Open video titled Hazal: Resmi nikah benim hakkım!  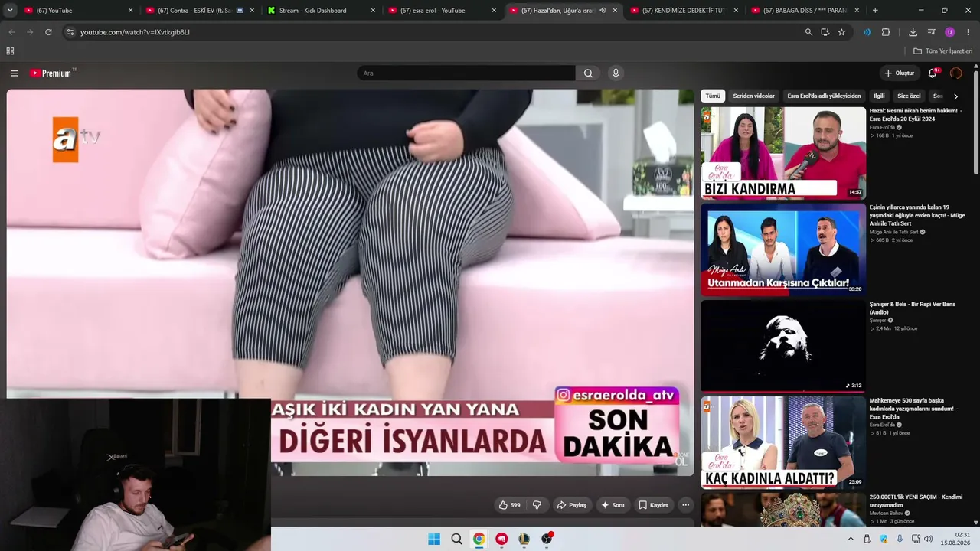(x=916, y=115)
